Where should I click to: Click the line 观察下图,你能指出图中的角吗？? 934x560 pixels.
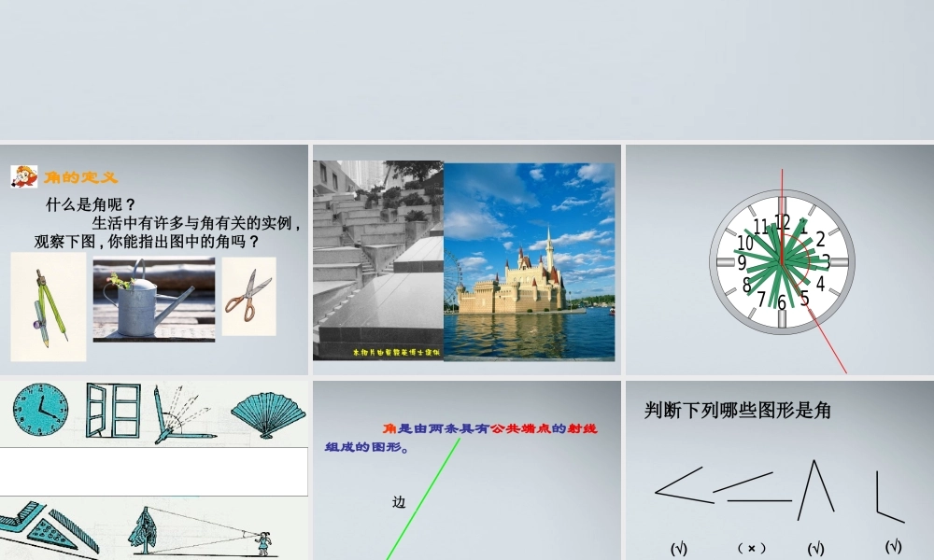(148, 242)
